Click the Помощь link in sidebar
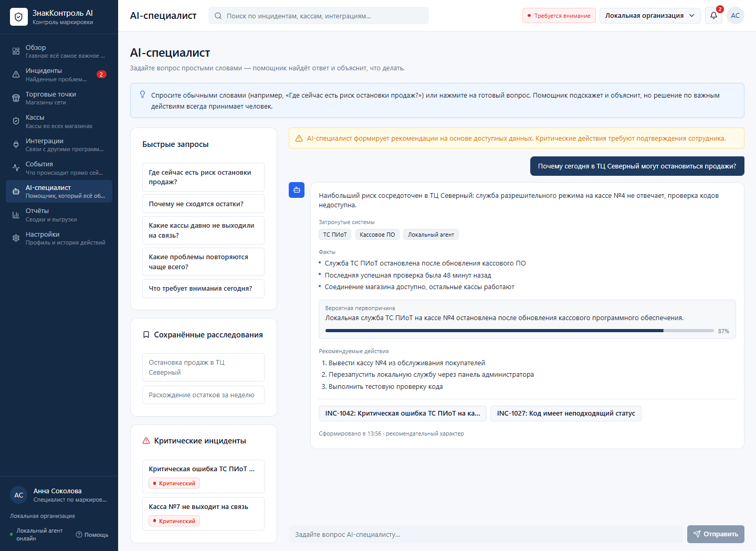 tap(92, 535)
